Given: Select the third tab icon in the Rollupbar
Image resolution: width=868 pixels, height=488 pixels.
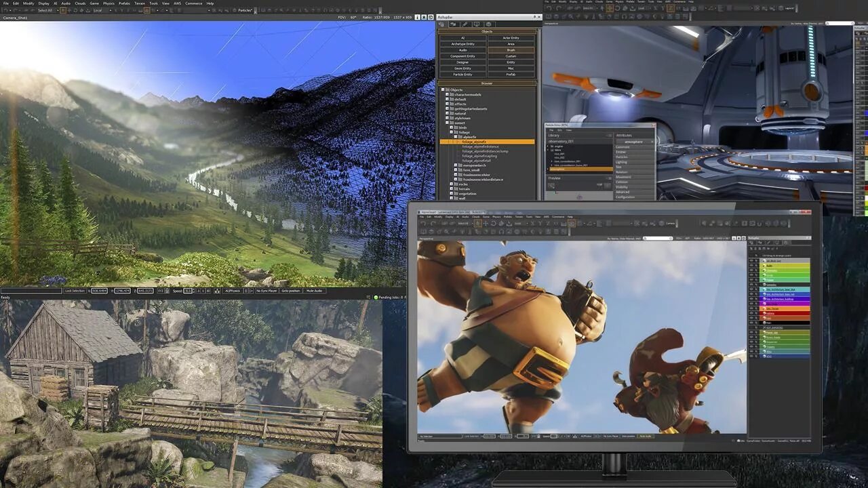Looking at the screenshot, I should (x=465, y=24).
